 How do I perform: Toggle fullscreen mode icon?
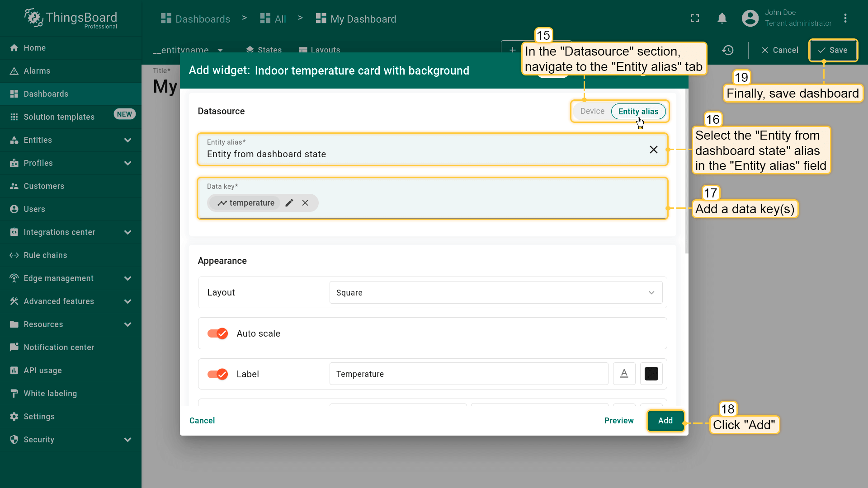[695, 19]
